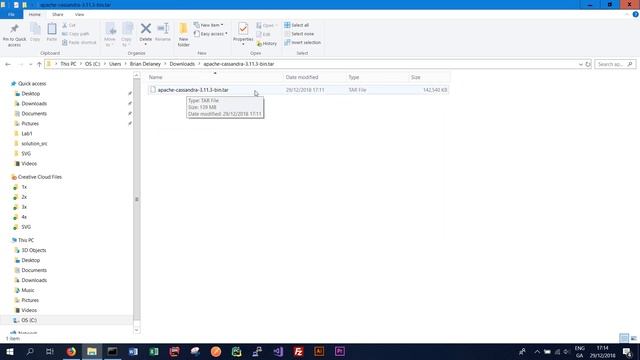
Task: Go to Downloads in the breadcrumb path
Action: pyautogui.click(x=182, y=64)
